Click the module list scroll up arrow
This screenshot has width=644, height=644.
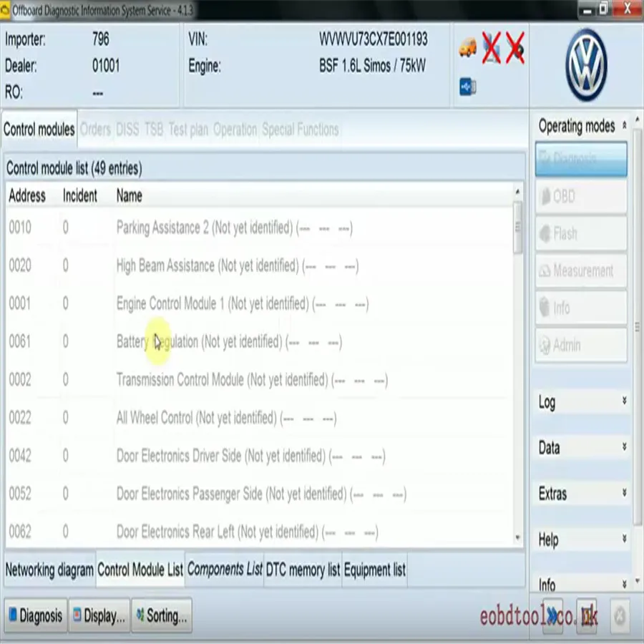click(x=517, y=191)
